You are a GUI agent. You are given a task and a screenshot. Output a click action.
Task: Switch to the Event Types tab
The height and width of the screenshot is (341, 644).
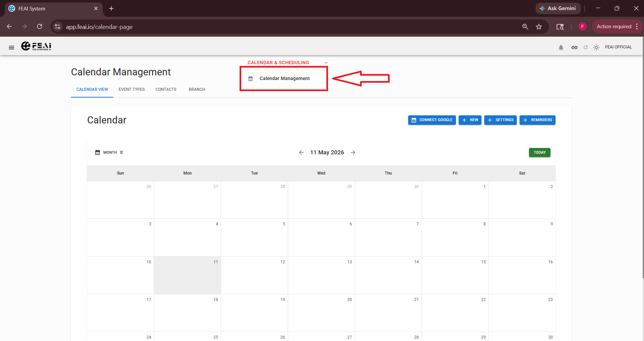coord(132,89)
